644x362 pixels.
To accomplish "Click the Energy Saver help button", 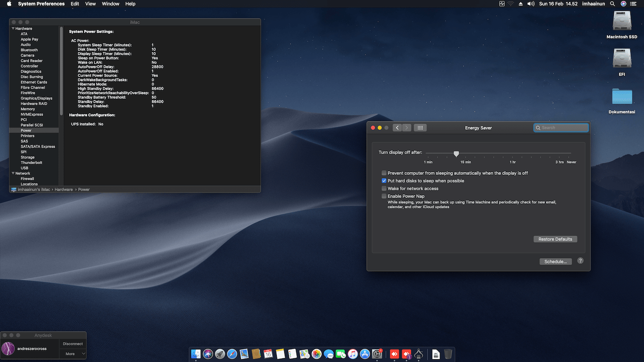I will pos(580,261).
